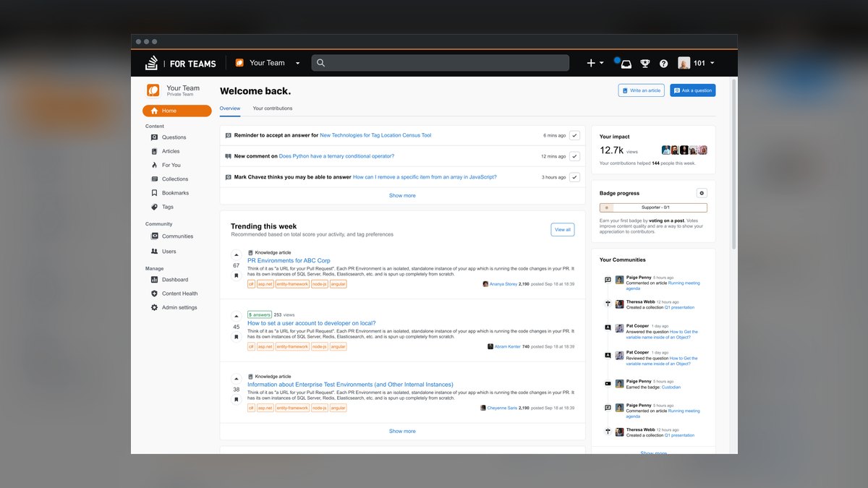
Task: Dismiss the Python ternary comment notification
Action: coord(574,156)
